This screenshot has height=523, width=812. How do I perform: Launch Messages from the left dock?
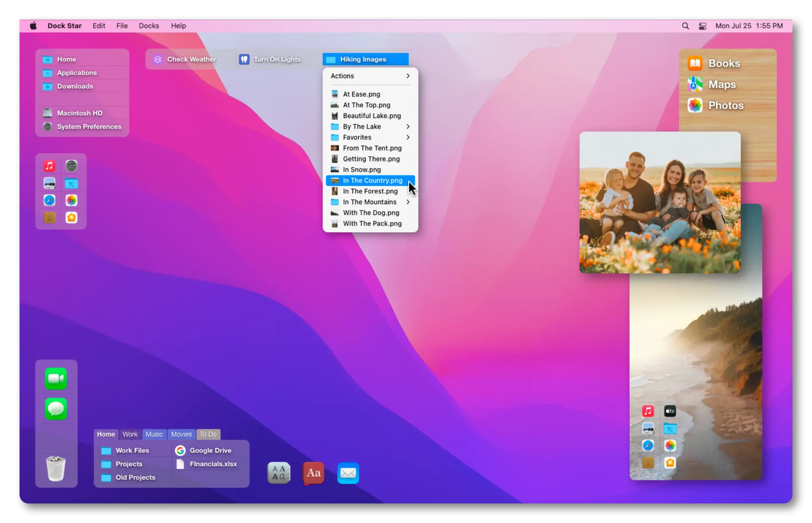56,408
